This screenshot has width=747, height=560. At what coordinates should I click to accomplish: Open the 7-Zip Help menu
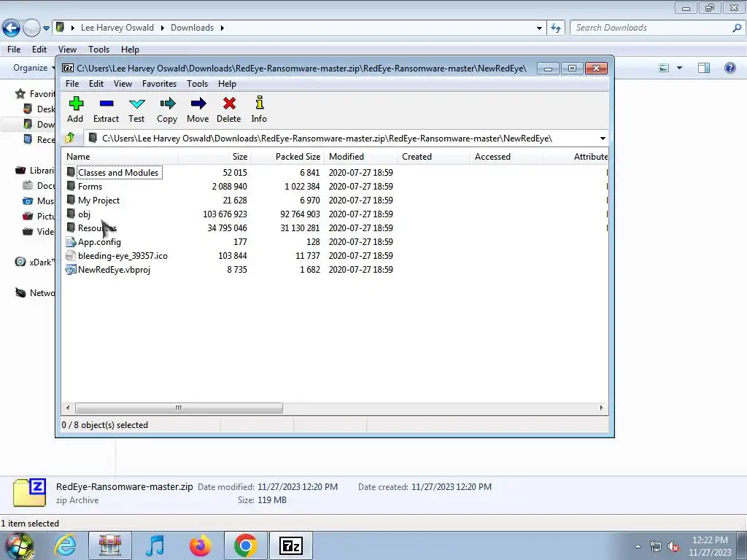coord(228,84)
